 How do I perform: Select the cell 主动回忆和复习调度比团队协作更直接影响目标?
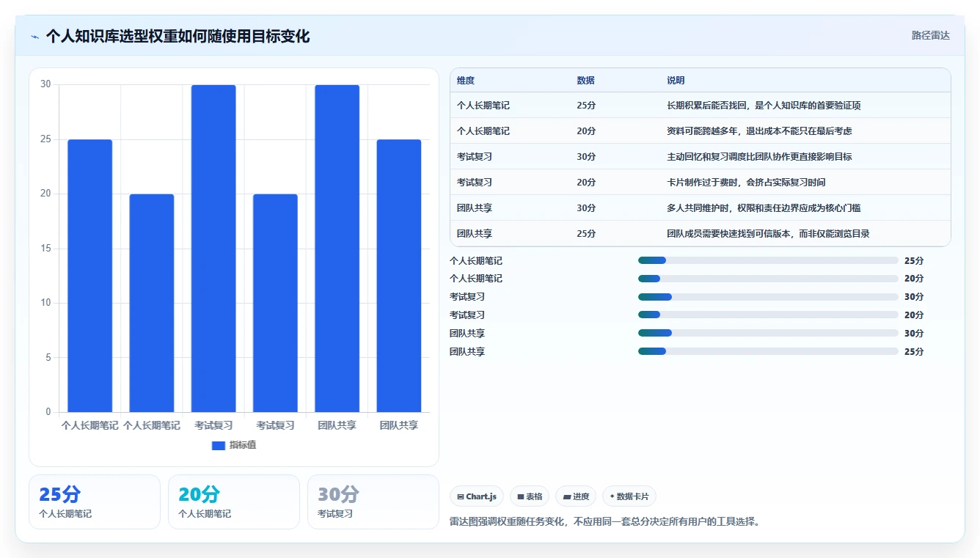click(x=759, y=157)
